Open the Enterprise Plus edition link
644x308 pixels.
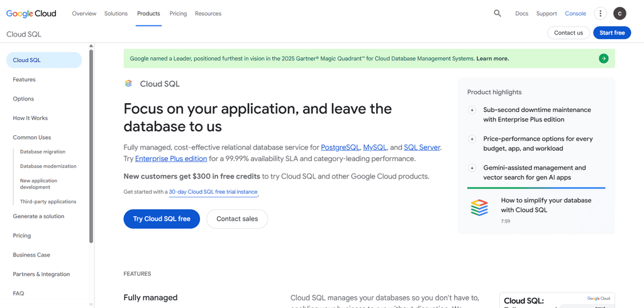171,158
